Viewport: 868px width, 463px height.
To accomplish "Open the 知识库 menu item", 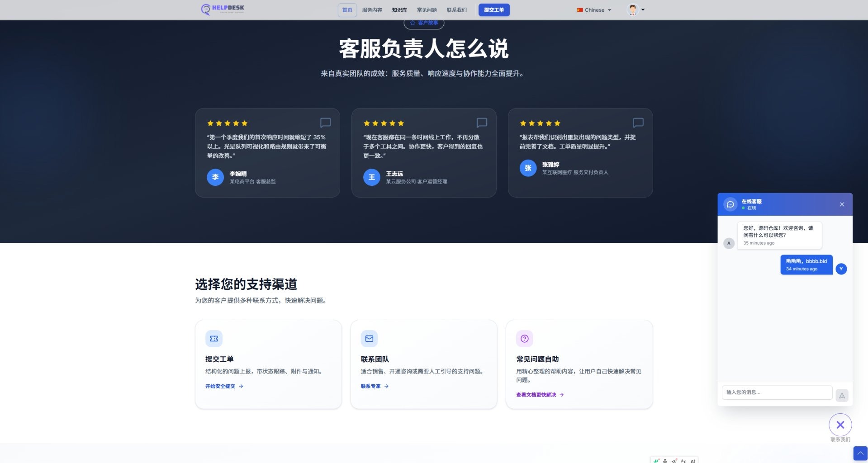I will click(399, 10).
